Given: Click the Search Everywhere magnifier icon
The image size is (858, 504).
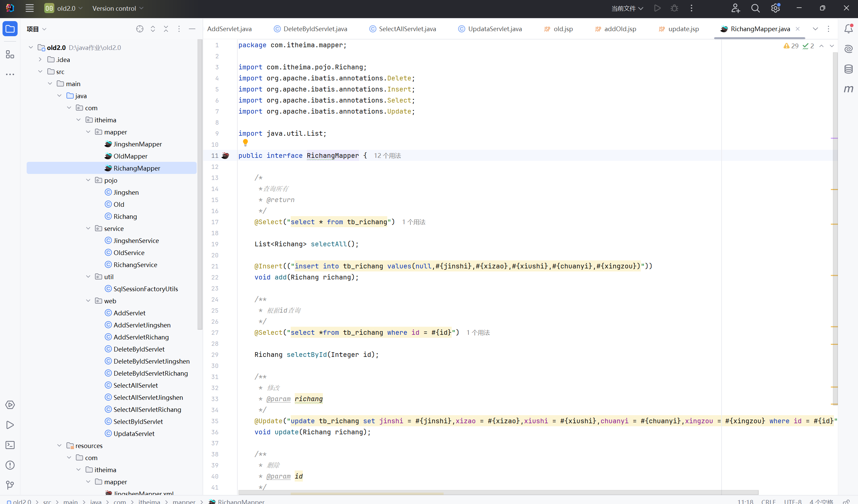Looking at the screenshot, I should point(755,8).
